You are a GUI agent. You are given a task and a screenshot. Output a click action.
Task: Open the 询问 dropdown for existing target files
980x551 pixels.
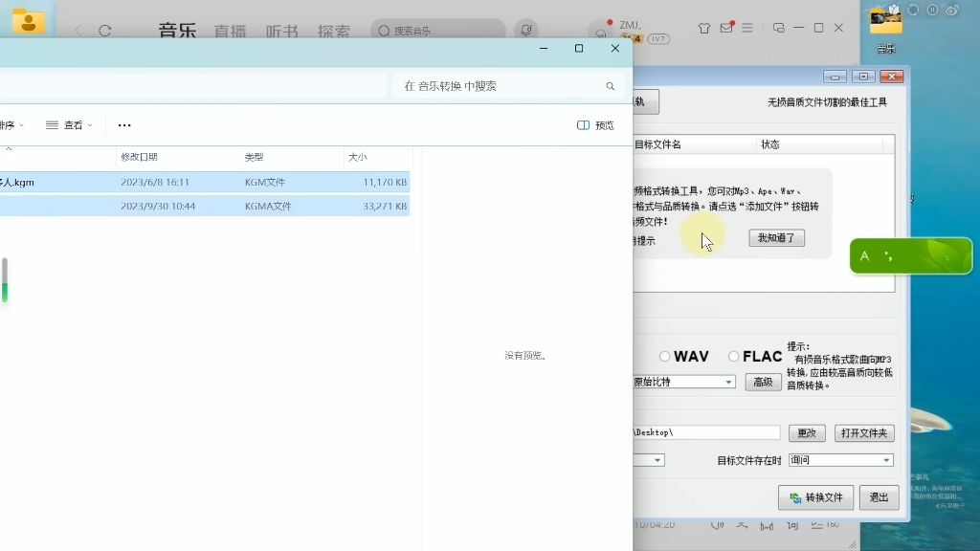point(840,460)
